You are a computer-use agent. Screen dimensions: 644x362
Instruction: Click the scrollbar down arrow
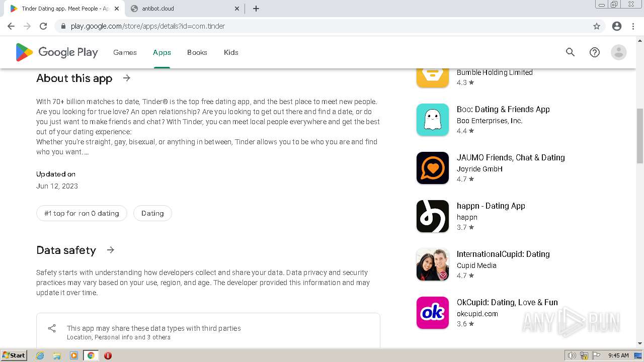coord(640,343)
